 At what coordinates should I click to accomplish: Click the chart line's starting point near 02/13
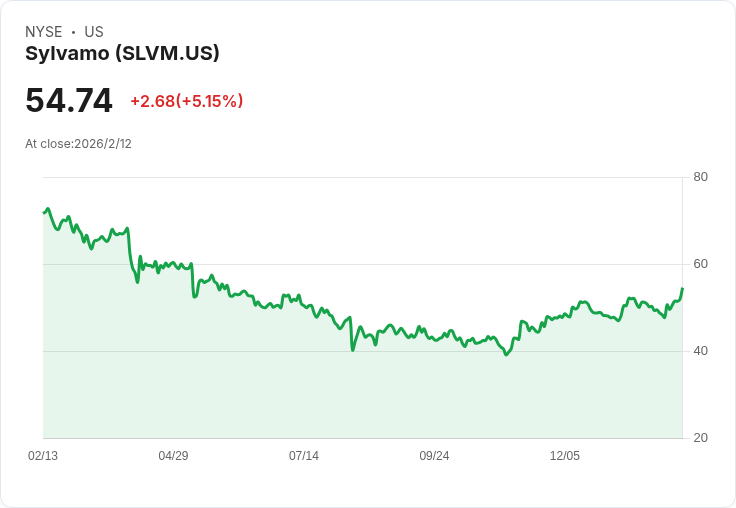pos(44,213)
